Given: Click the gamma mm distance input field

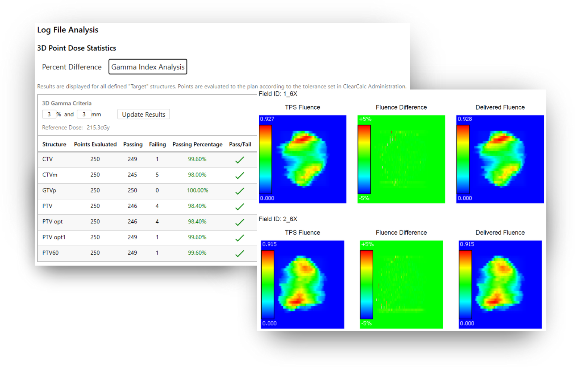Looking at the screenshot, I should tap(84, 115).
